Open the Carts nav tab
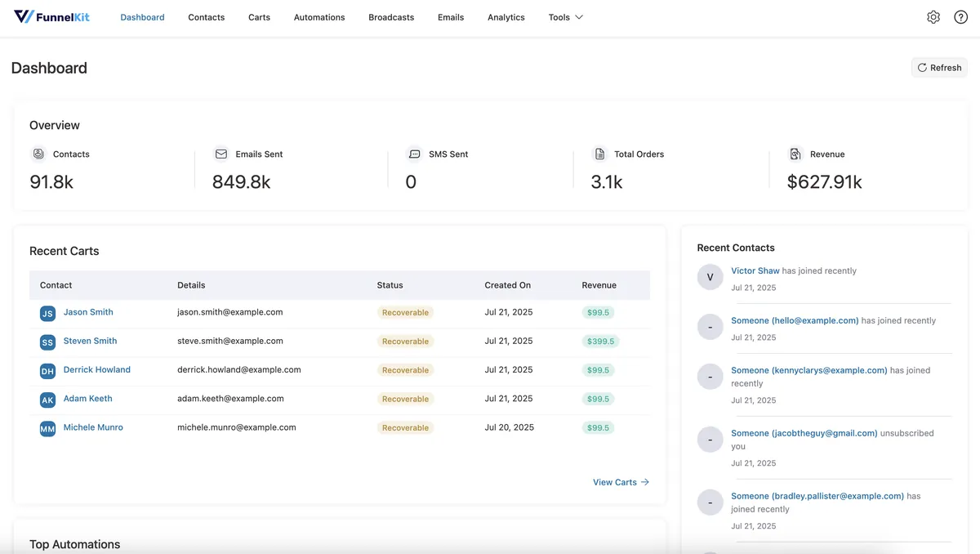 pos(259,17)
